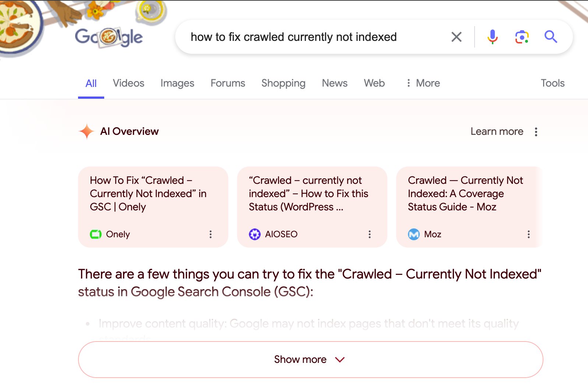
Task: Open the three-dot menu on the Moz card
Action: (x=528, y=234)
